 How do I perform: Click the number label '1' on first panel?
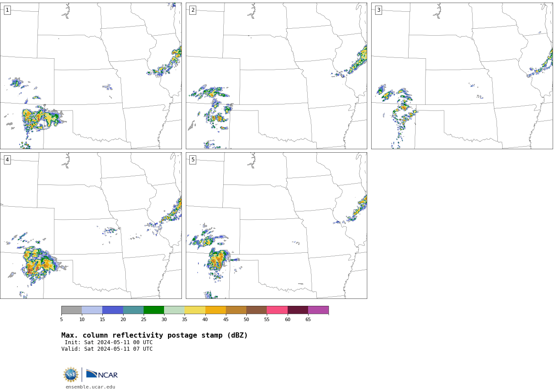point(7,10)
